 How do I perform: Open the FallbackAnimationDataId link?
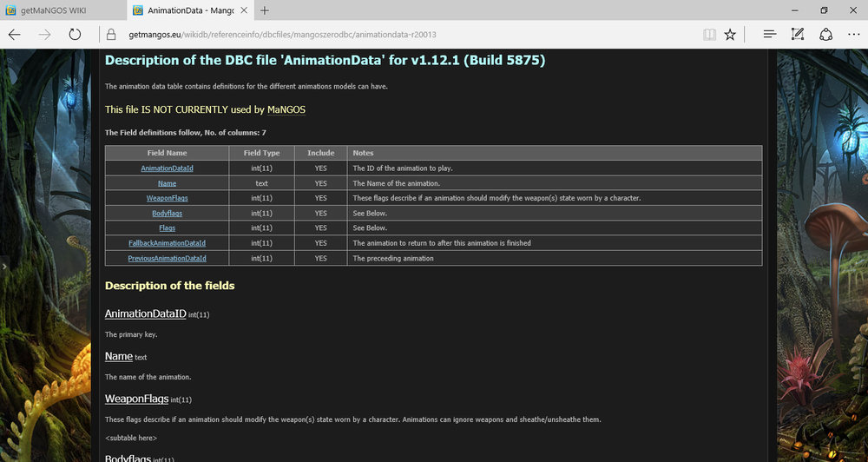pyautogui.click(x=167, y=243)
